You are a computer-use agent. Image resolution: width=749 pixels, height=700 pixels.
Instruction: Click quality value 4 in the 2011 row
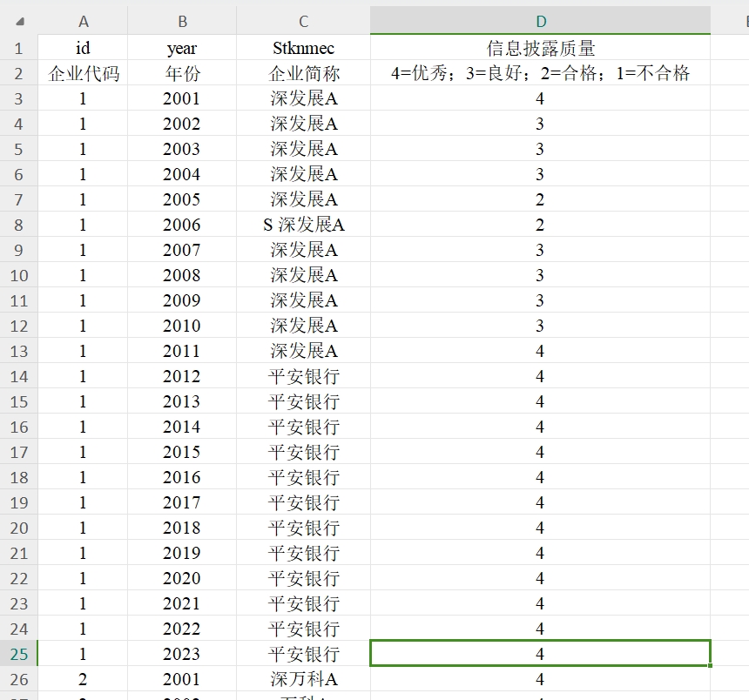click(x=540, y=351)
